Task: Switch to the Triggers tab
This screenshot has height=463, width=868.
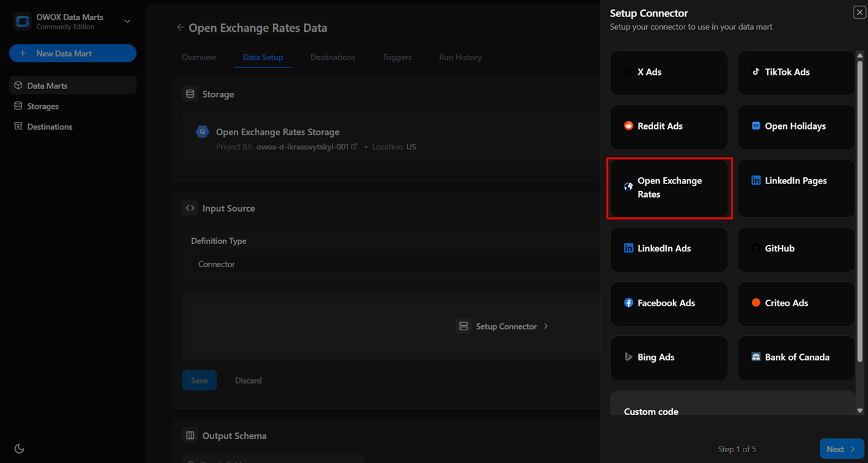Action: [397, 57]
